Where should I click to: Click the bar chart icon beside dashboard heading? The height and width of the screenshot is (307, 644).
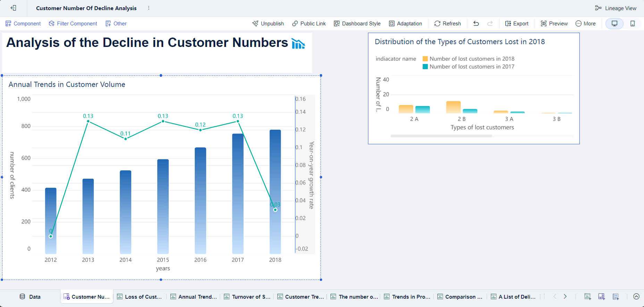click(298, 44)
